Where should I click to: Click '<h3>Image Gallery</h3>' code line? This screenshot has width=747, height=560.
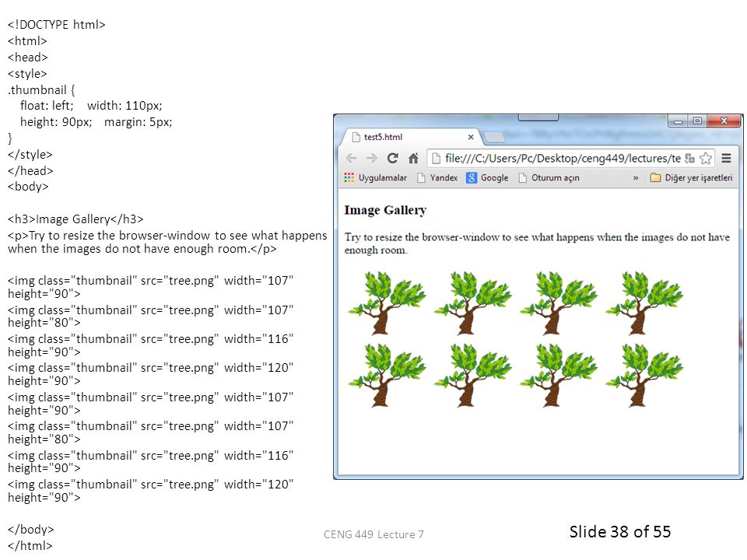(75, 219)
